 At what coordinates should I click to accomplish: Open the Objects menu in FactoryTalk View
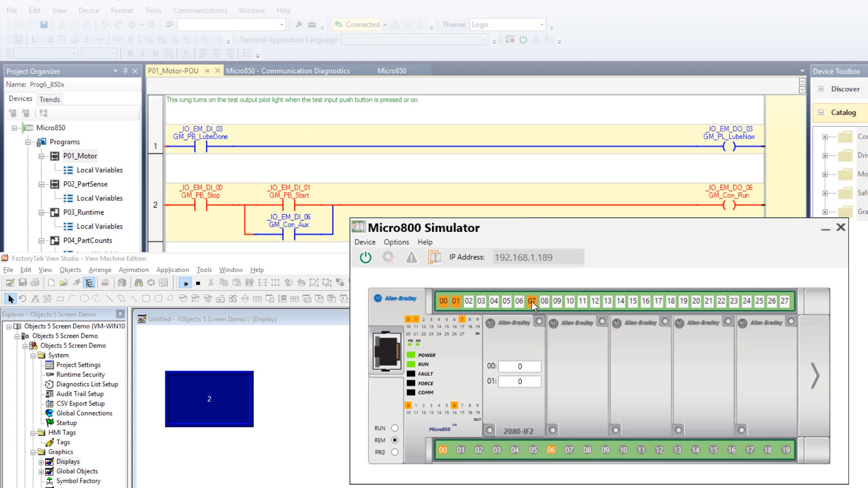click(x=70, y=270)
